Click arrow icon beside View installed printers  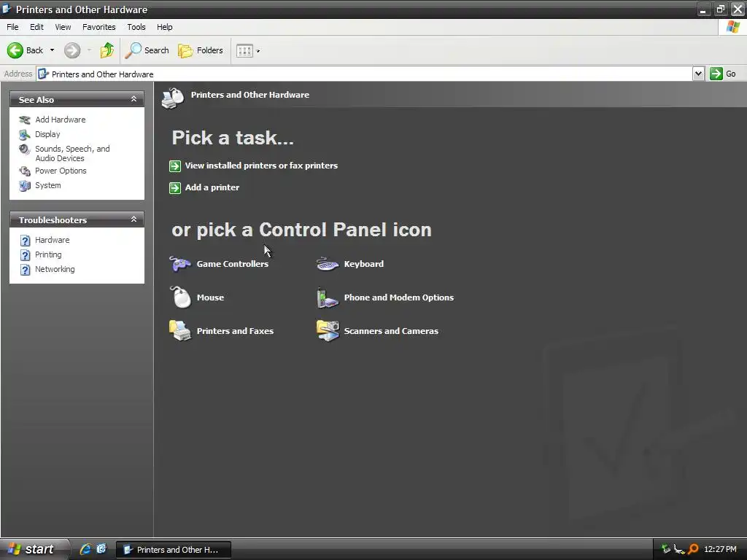[x=175, y=166]
